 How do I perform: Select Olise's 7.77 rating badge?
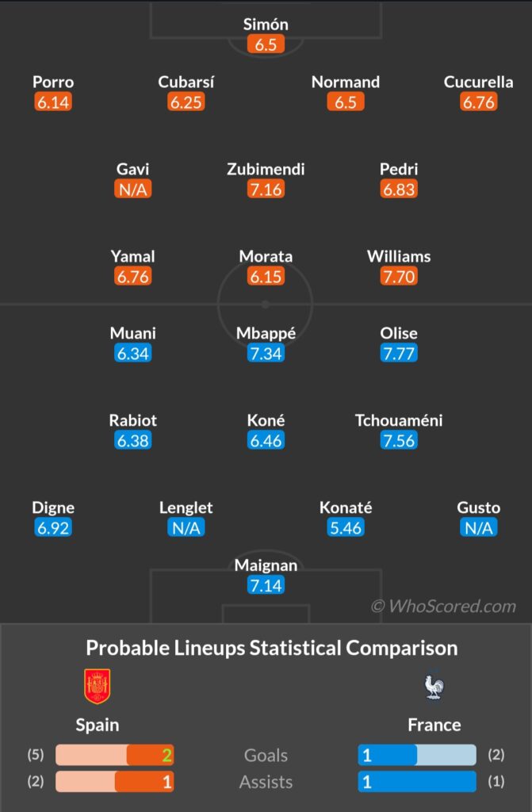399,354
